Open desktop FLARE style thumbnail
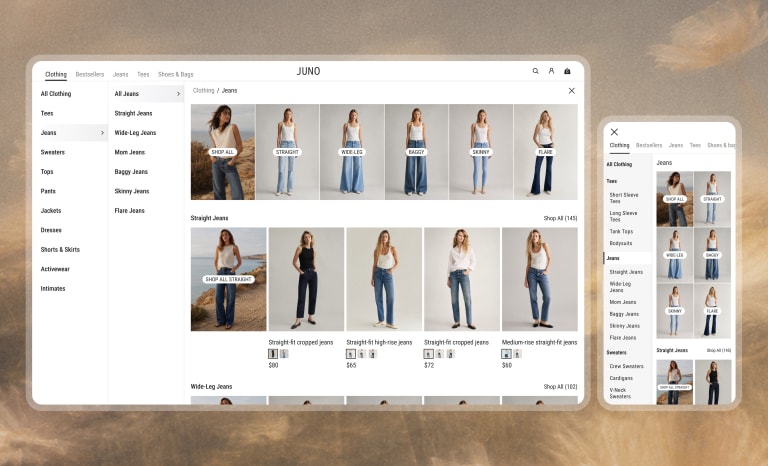 [x=546, y=152]
